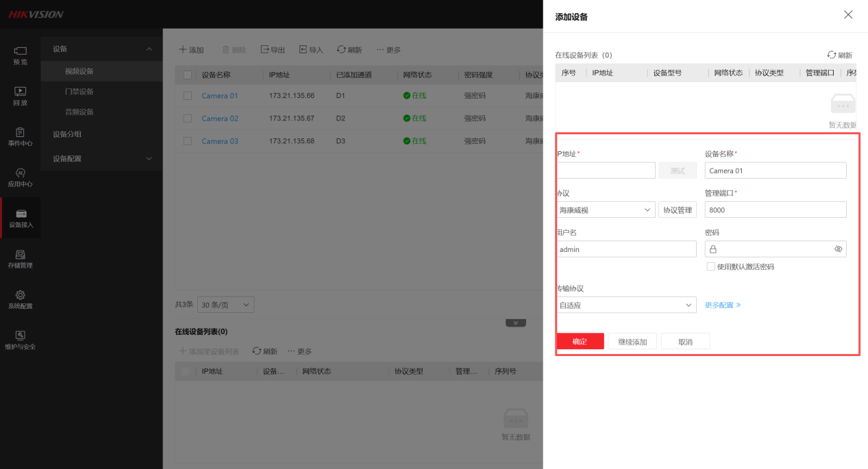
Task: Click the red 确定 button
Action: point(580,341)
